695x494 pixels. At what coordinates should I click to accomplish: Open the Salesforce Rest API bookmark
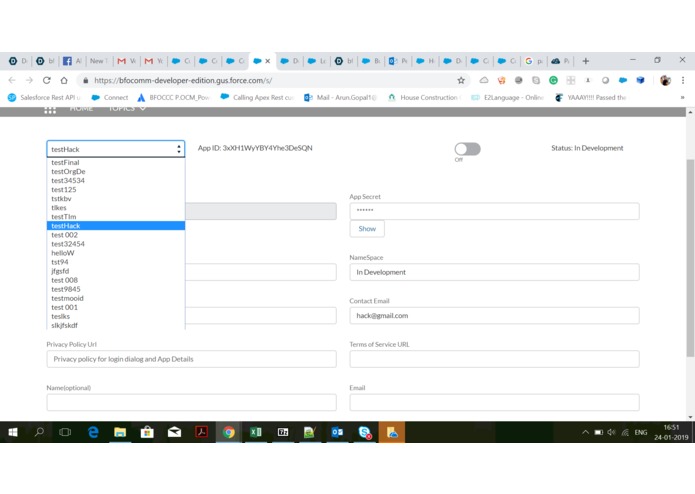click(44, 97)
